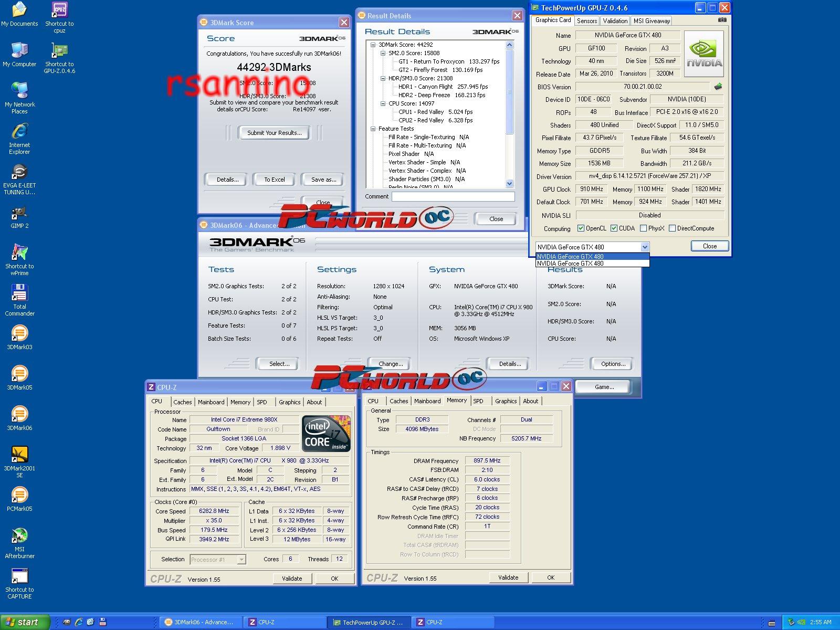Click Details button in 3DMark Score
Image resolution: width=840 pixels, height=630 pixels.
coord(227,180)
